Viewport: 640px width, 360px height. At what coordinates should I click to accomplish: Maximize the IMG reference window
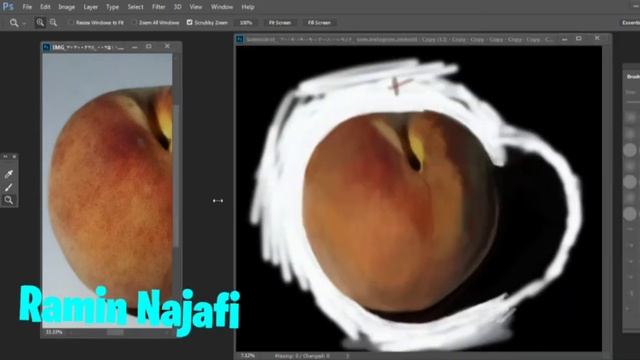[149, 47]
